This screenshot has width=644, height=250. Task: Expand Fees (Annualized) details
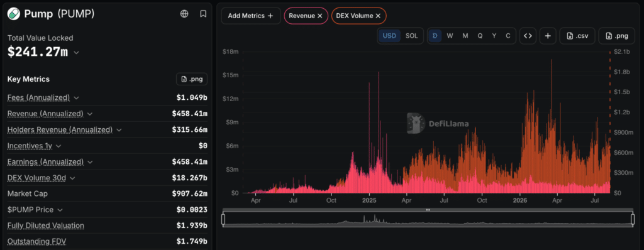(x=76, y=98)
